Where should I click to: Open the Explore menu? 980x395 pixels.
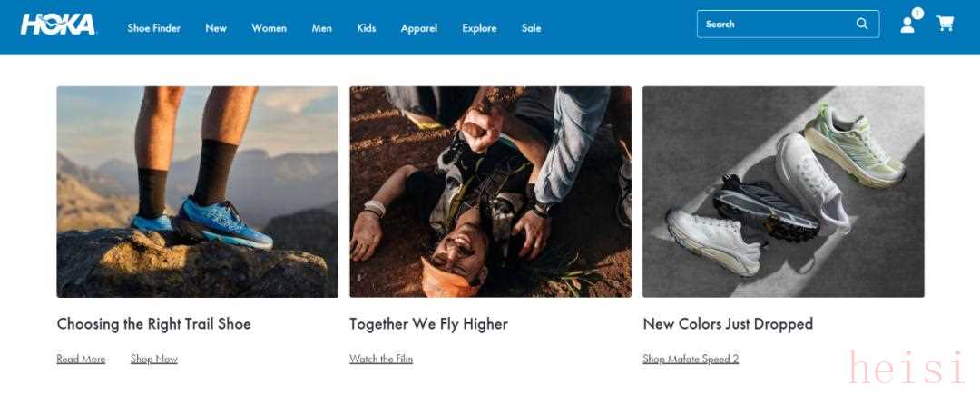[x=479, y=28]
